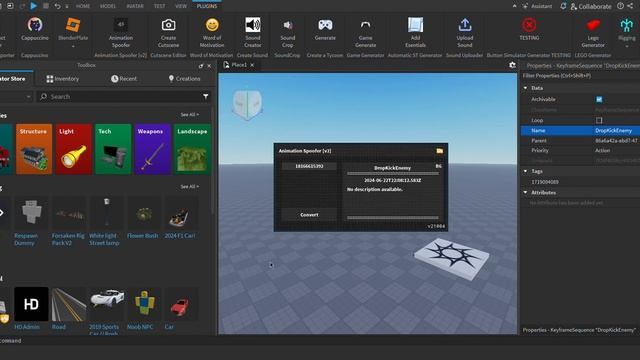Screen dimensions: 640x360
Task: Open the Game Generate plugin
Action: (x=365, y=32)
